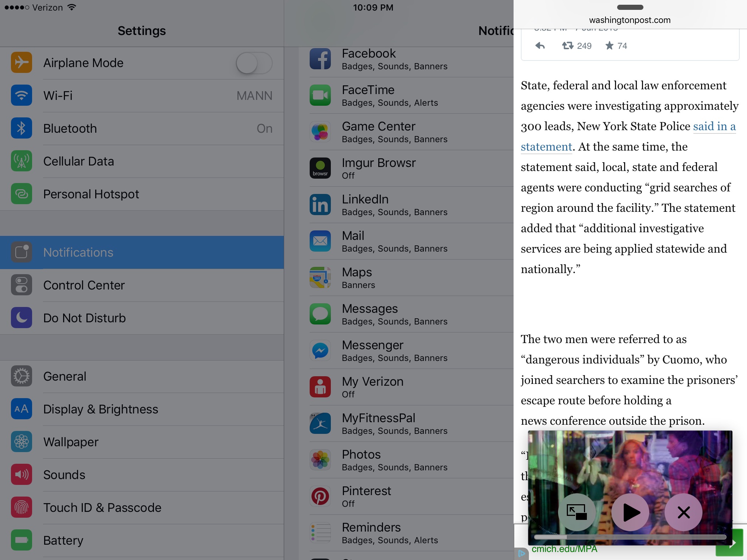
Task: Tap the Maps app icon
Action: pyautogui.click(x=320, y=277)
